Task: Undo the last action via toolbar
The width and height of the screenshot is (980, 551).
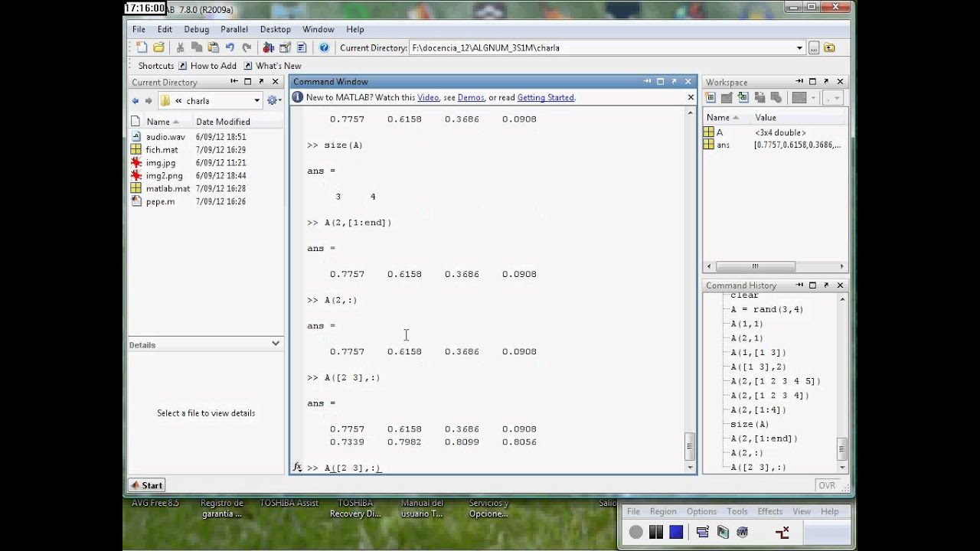Action: tap(230, 47)
